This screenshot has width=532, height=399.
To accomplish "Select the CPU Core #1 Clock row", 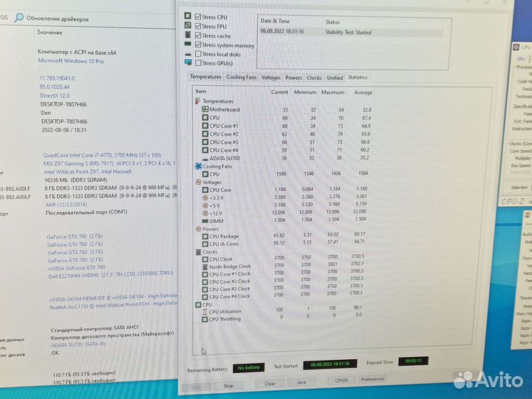I will click(x=283, y=273).
